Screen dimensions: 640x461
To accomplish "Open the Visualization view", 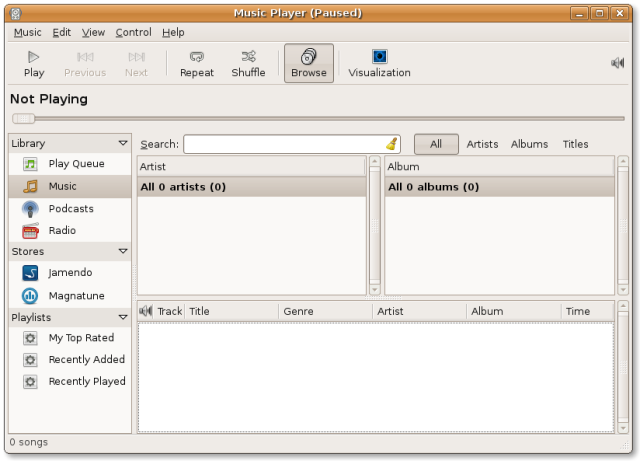I will (379, 64).
